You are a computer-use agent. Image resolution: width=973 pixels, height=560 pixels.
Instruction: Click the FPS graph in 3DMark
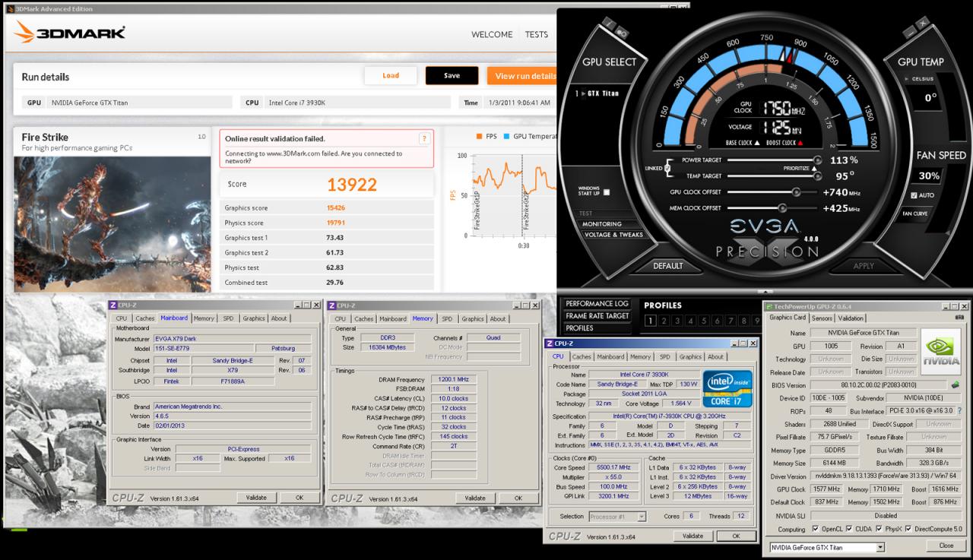[x=514, y=194]
